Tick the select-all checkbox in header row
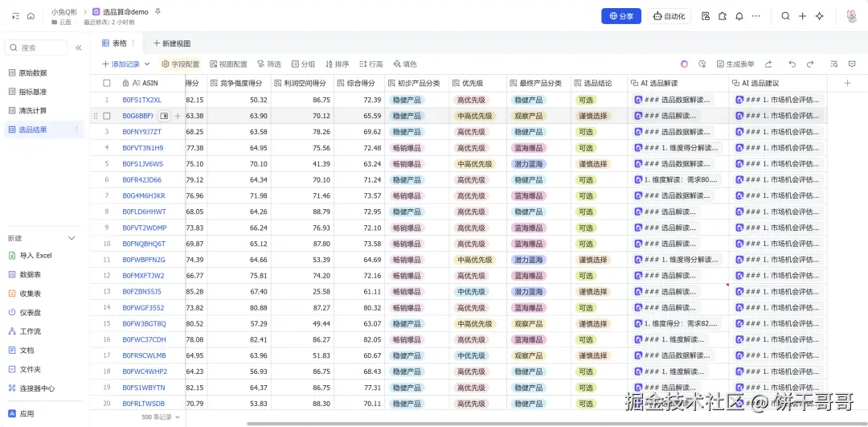This screenshot has height=427, width=868. coord(106,83)
